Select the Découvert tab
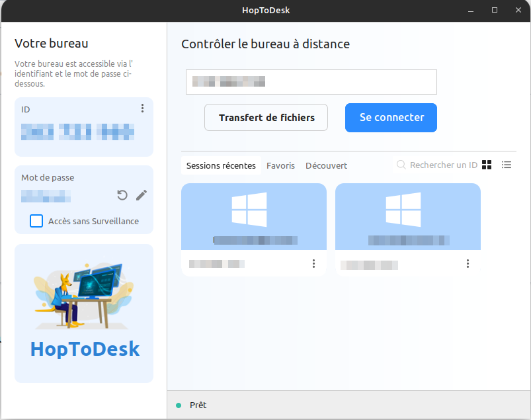 click(x=326, y=165)
